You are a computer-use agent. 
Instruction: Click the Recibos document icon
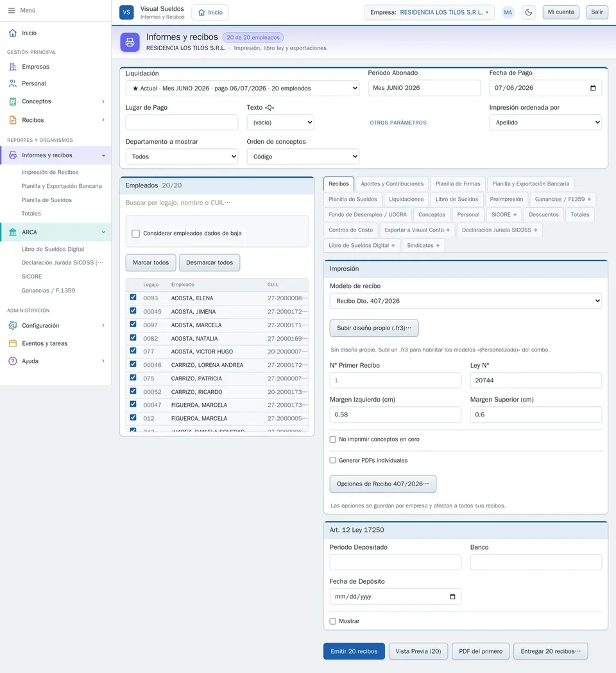pyautogui.click(x=13, y=120)
